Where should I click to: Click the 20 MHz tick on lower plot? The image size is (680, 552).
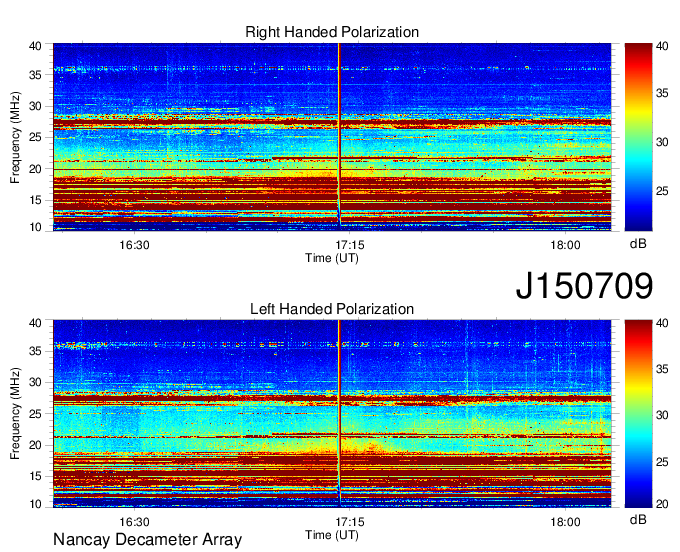(x=35, y=445)
